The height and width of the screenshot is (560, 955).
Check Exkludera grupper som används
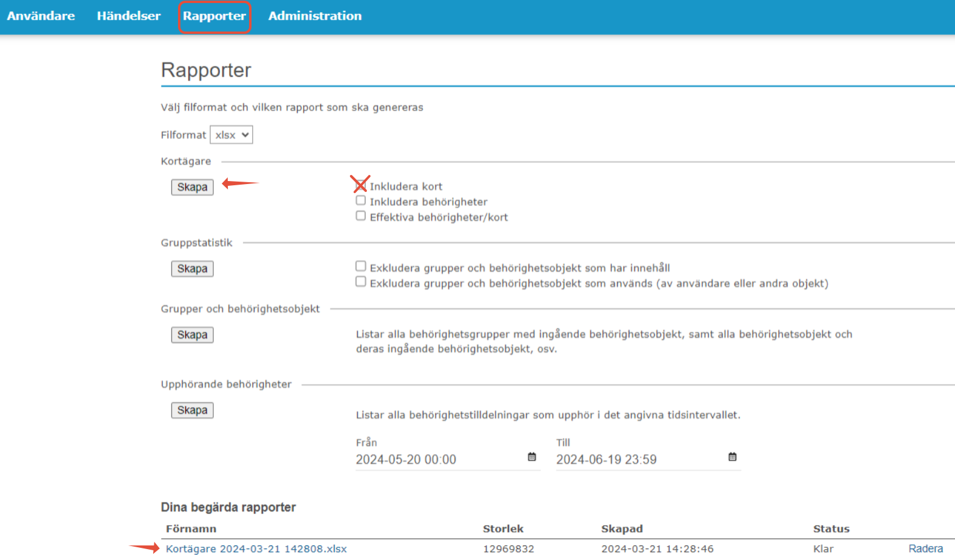pos(361,281)
